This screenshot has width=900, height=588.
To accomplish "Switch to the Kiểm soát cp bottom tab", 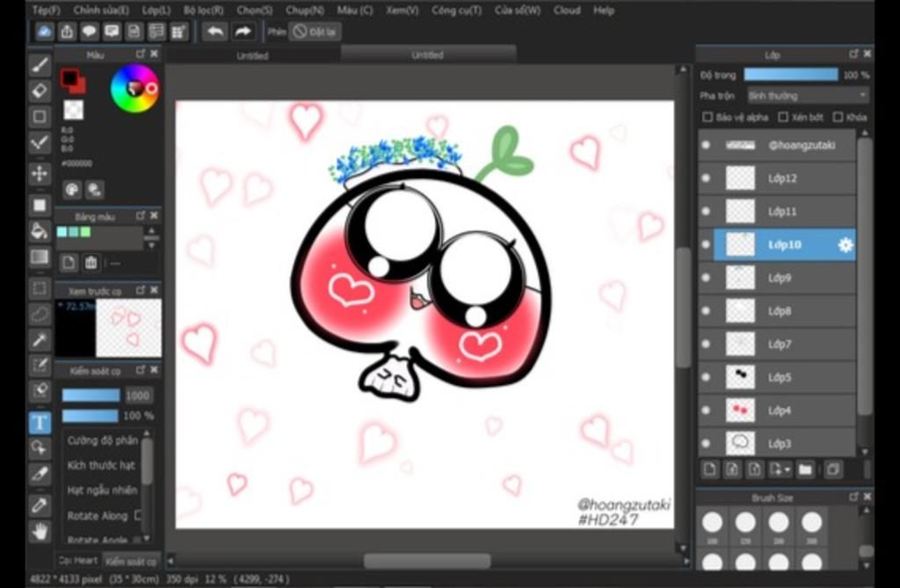I will (x=130, y=561).
